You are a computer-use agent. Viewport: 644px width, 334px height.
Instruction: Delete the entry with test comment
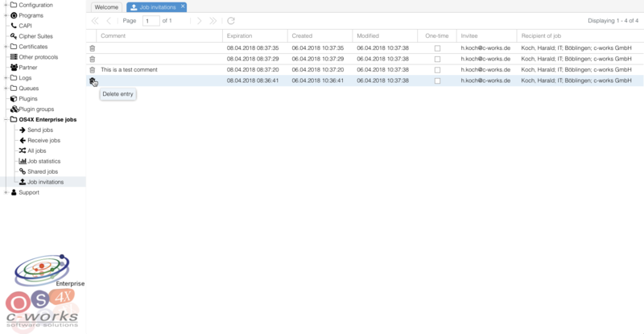(92, 70)
